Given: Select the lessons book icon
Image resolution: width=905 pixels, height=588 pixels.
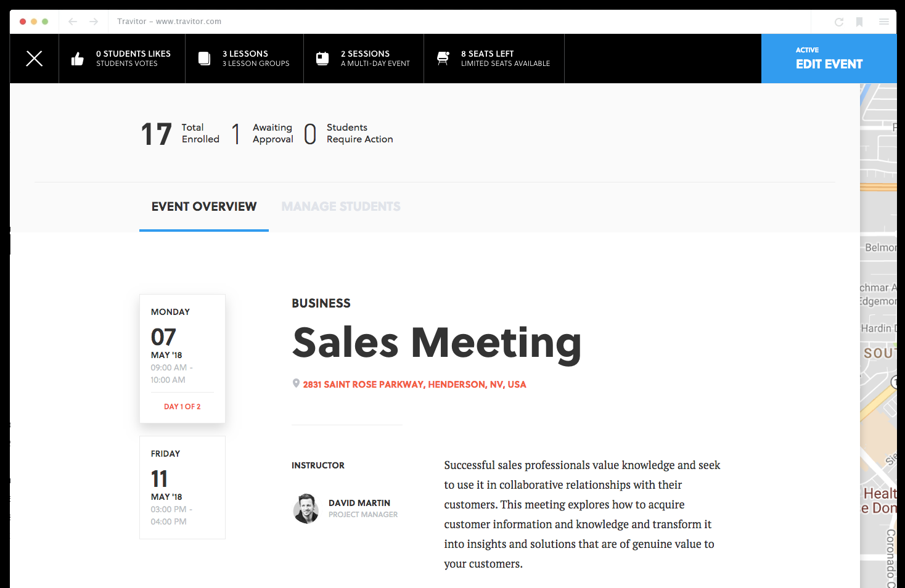Looking at the screenshot, I should point(203,58).
